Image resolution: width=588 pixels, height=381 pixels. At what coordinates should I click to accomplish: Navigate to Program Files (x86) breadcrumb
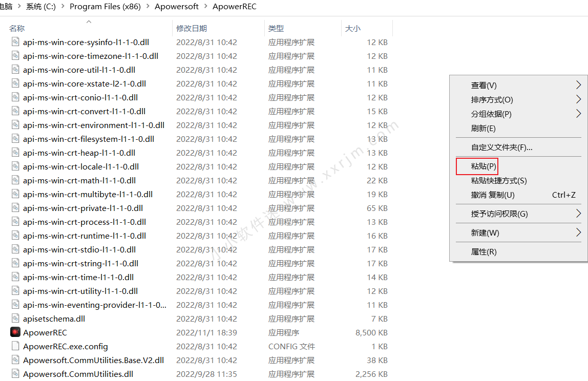point(105,6)
